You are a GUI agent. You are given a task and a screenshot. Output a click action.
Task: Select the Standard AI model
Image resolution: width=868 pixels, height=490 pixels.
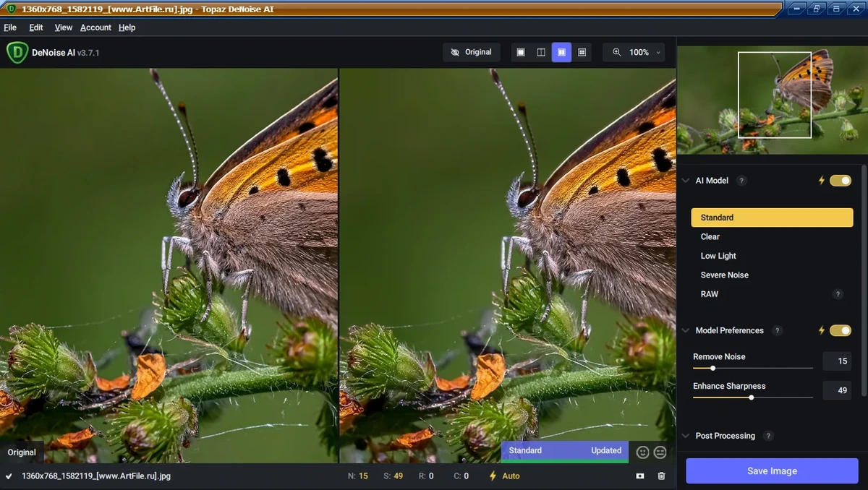click(x=772, y=218)
